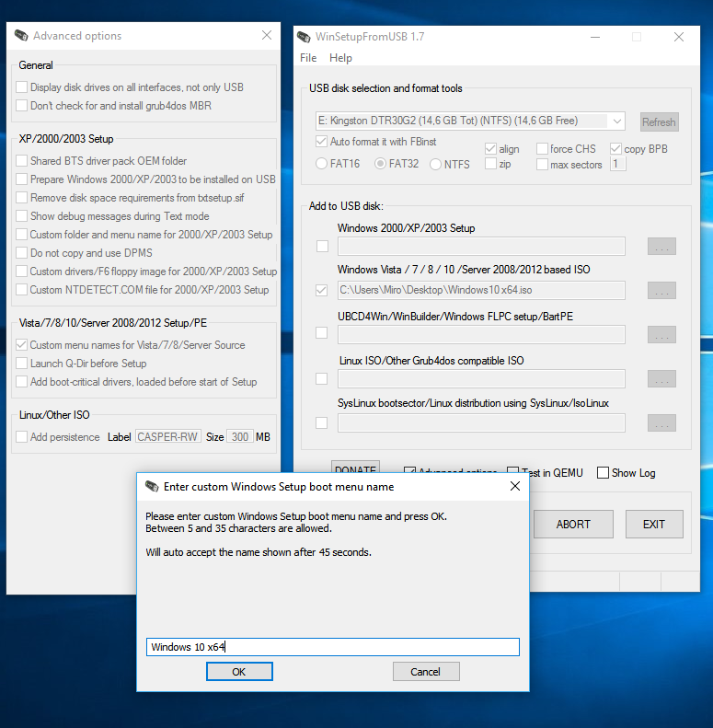This screenshot has height=728, width=713.
Task: Enable Don't check for grub4dos MBR
Action: [x=21, y=106]
